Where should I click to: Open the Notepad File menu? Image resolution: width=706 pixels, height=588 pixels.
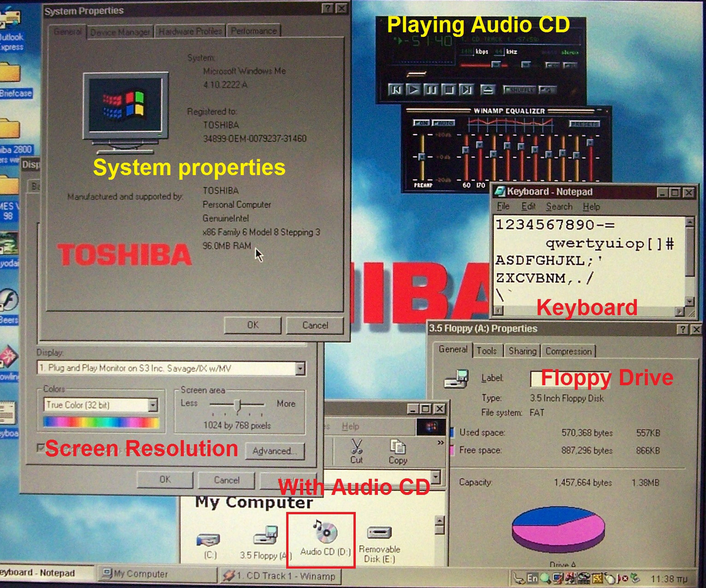503,206
